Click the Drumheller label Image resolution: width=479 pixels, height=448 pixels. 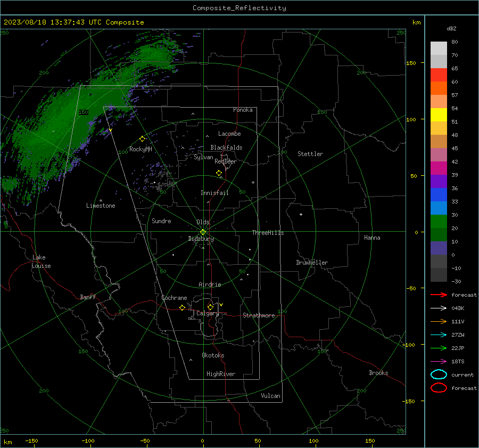click(x=312, y=263)
